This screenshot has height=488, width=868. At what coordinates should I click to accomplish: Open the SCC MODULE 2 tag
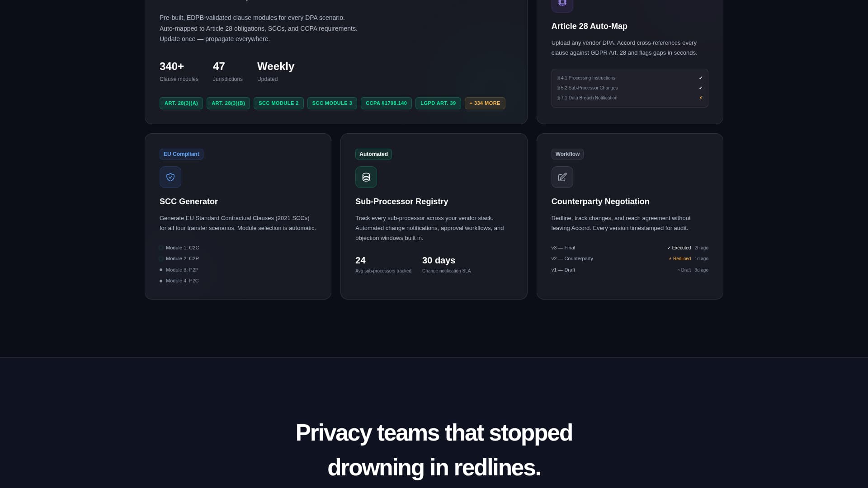[x=278, y=103]
